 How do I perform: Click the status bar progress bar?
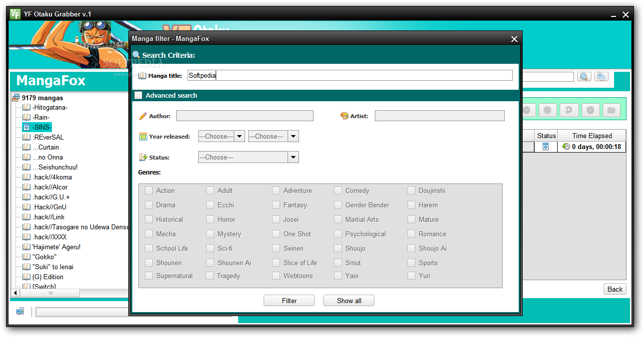point(82,312)
